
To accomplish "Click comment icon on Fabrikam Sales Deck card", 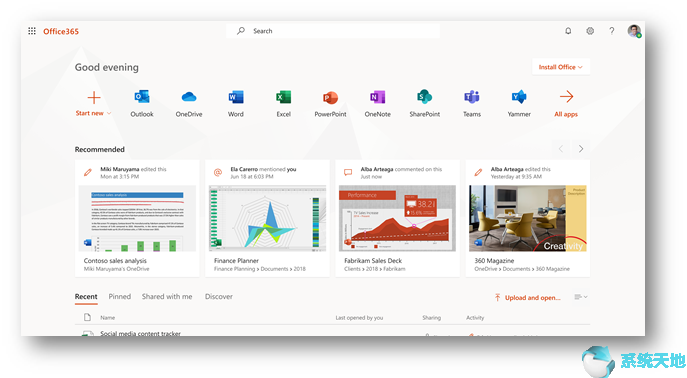I will pos(348,173).
